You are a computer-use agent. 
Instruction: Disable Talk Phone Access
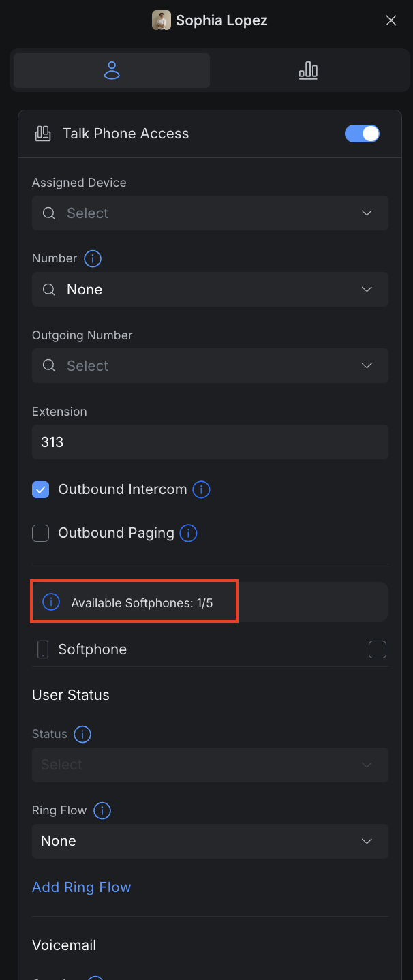362,134
